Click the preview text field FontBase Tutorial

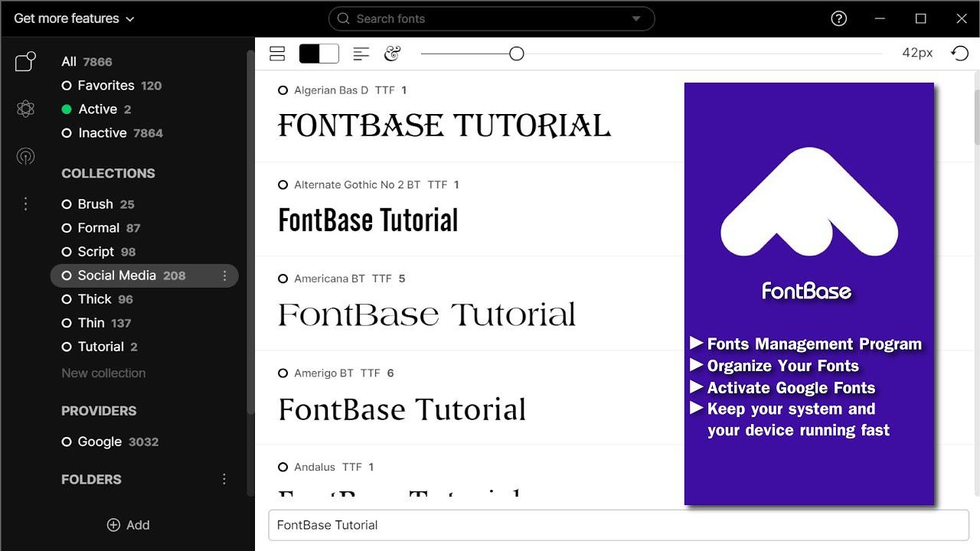(619, 525)
